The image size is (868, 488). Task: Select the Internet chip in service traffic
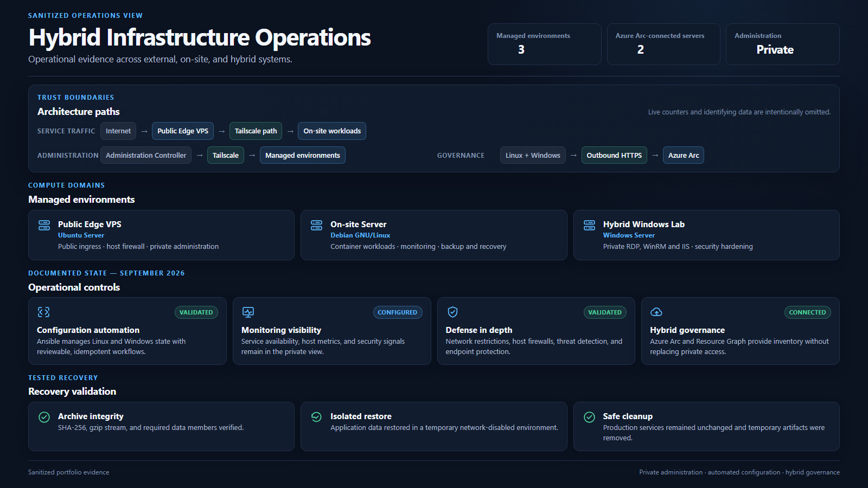118,131
